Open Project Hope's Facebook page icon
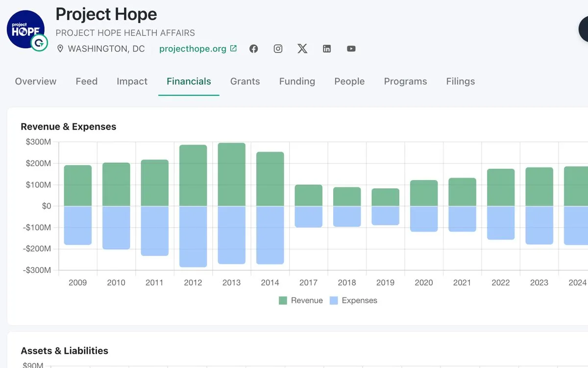 (253, 49)
